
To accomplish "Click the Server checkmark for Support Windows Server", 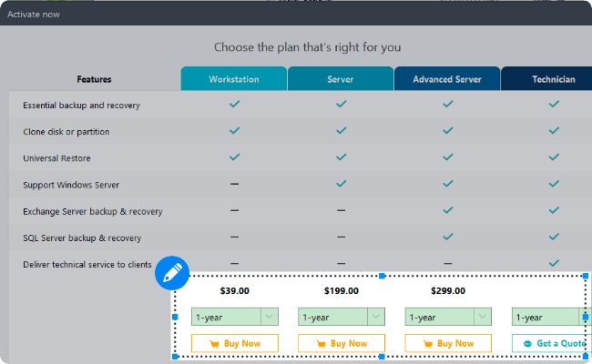I will [x=341, y=184].
